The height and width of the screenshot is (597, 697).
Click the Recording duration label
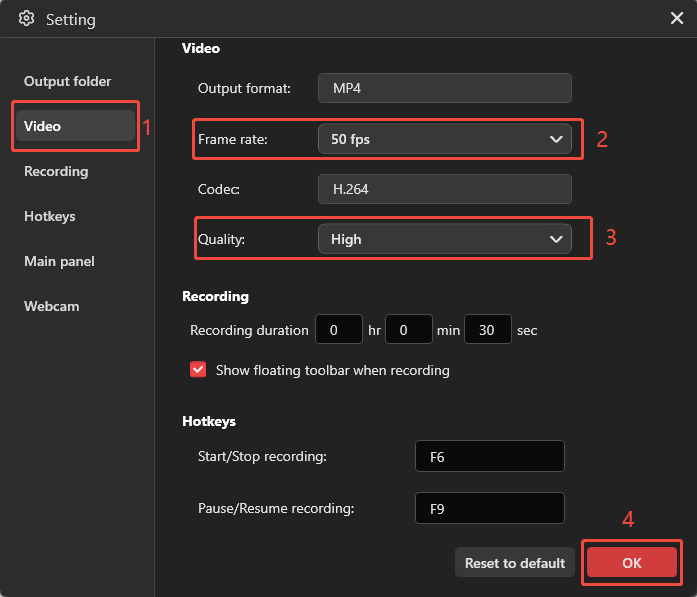(249, 330)
